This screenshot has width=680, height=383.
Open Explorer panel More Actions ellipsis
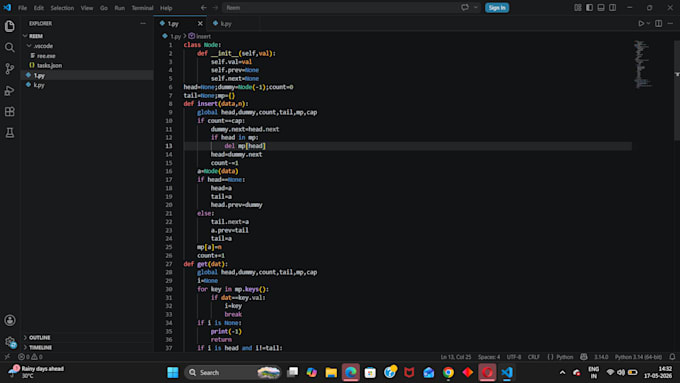143,23
